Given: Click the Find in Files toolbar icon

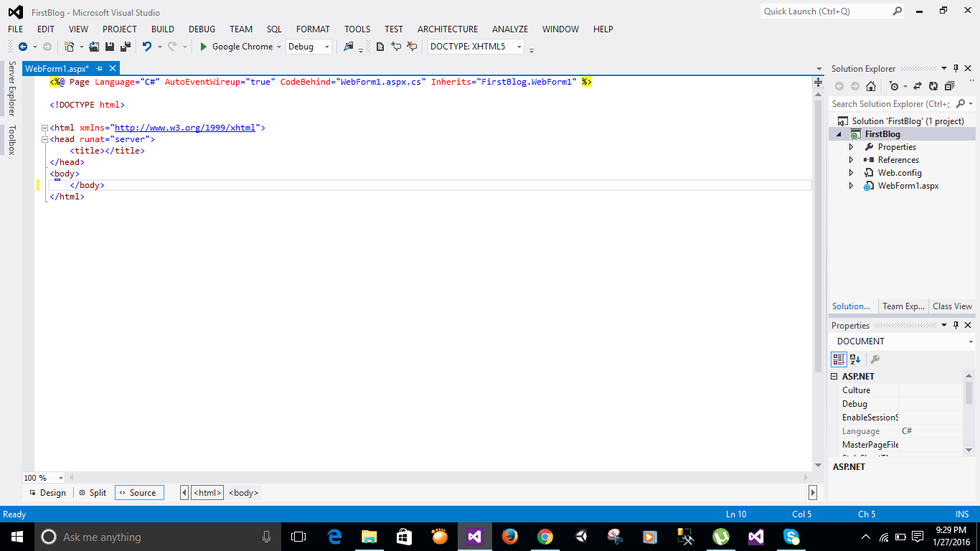Looking at the screenshot, I should click(x=349, y=47).
